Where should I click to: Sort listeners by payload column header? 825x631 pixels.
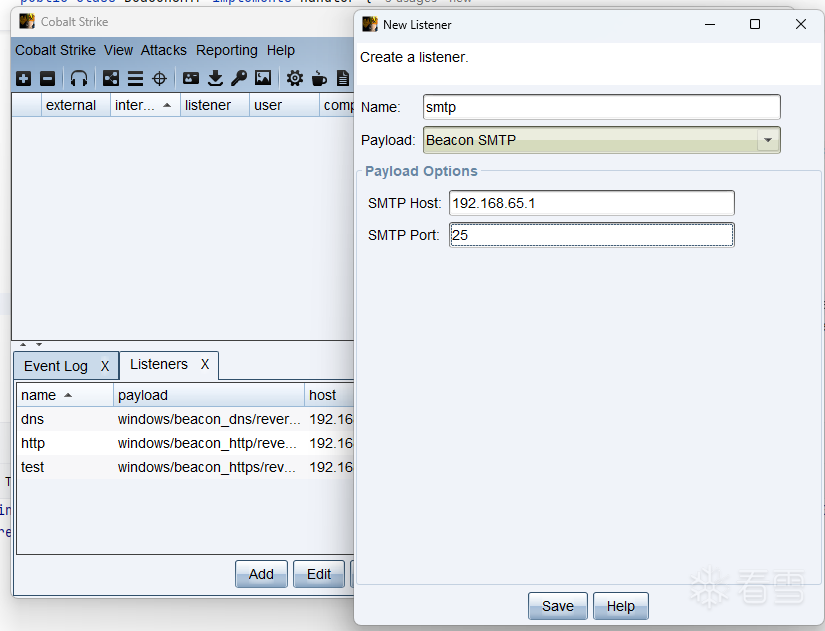click(x=209, y=395)
